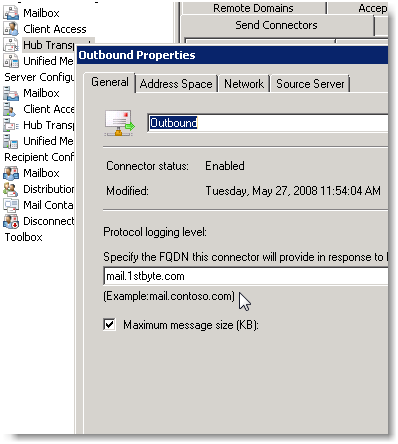The height and width of the screenshot is (444, 398).
Task: Click the Organization Hub Transport icon
Action: 11,45
